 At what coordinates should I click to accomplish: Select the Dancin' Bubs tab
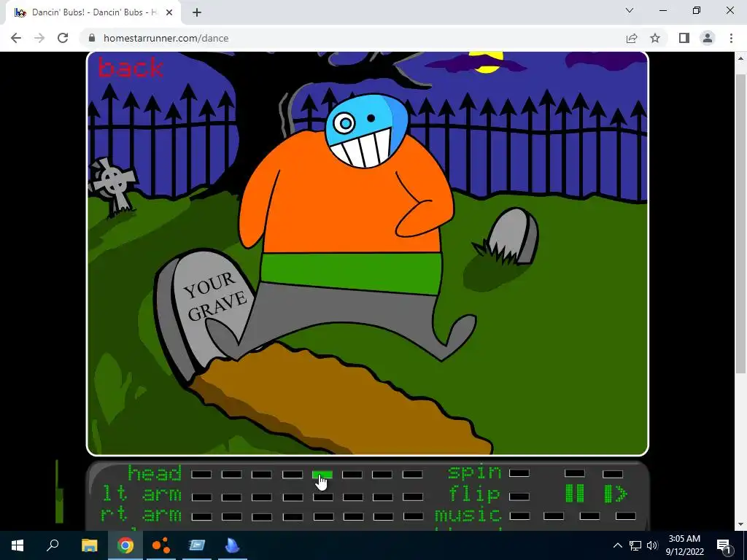tap(93, 12)
